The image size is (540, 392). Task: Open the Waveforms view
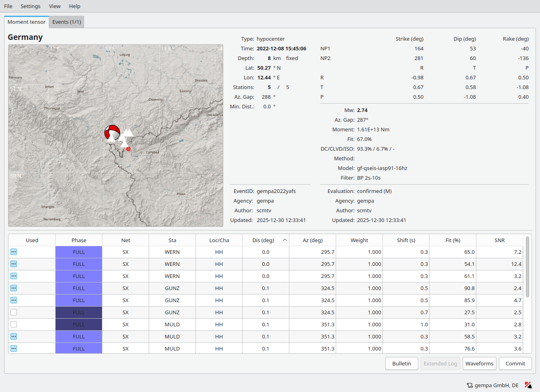point(479,363)
